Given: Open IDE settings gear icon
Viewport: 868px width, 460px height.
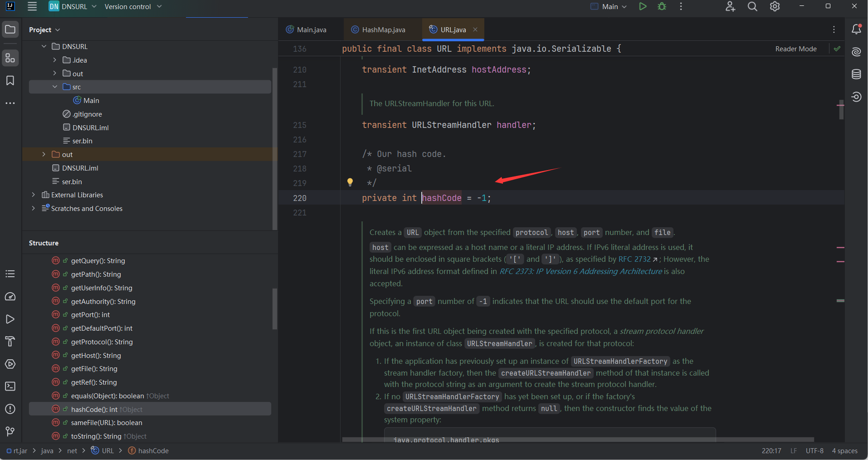Looking at the screenshot, I should pyautogui.click(x=775, y=6).
